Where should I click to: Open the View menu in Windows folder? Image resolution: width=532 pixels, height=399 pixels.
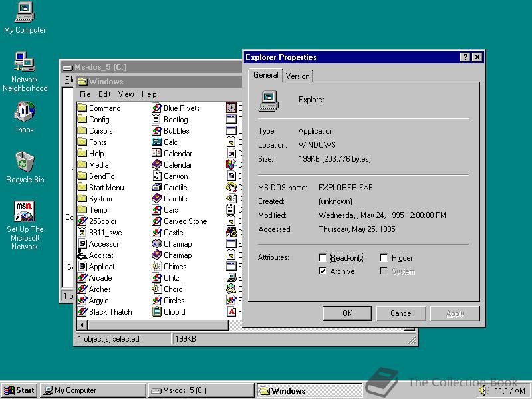point(126,94)
